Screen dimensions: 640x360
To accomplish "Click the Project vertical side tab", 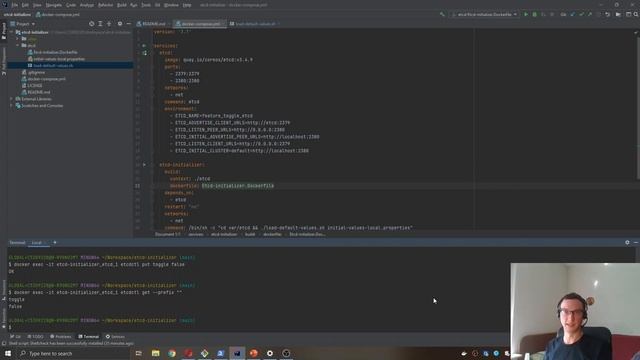I will pos(4,31).
